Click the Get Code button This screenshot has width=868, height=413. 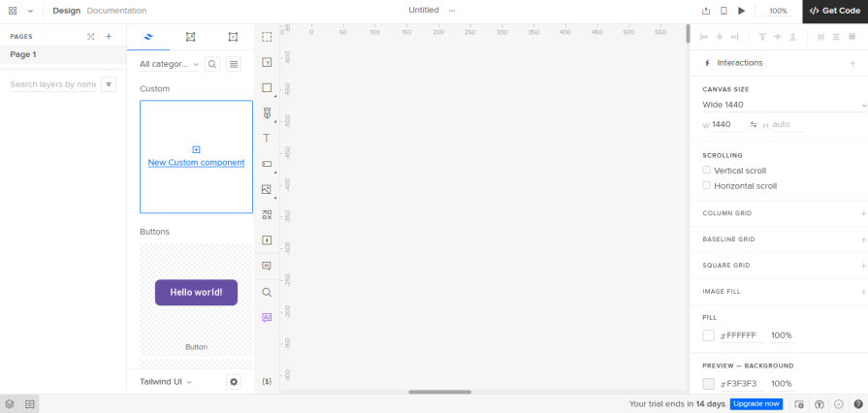(x=835, y=11)
